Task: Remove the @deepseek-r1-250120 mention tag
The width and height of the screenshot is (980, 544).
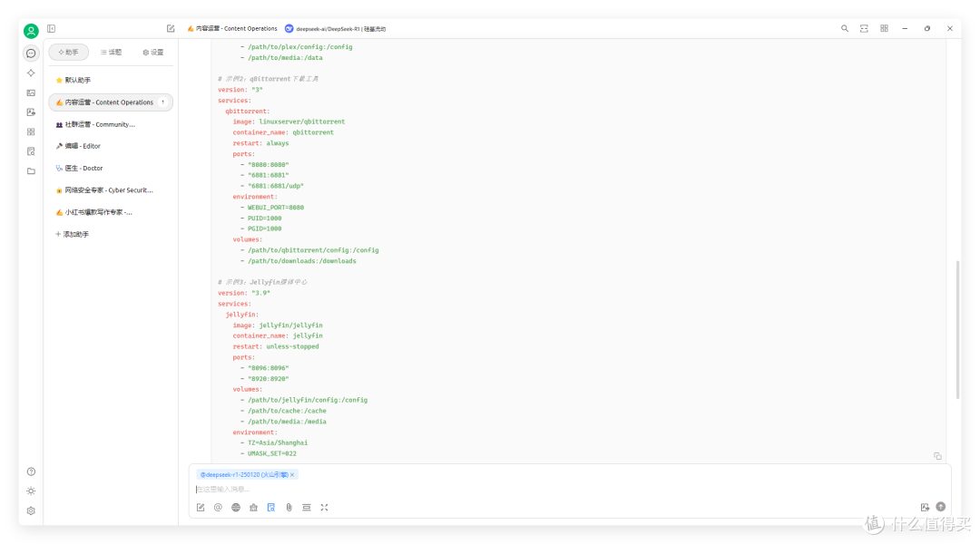Action: [x=292, y=475]
